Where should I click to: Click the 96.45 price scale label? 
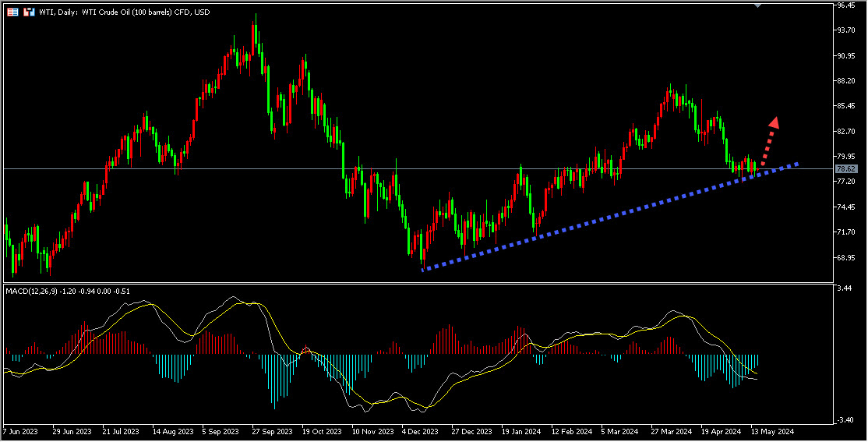846,5
